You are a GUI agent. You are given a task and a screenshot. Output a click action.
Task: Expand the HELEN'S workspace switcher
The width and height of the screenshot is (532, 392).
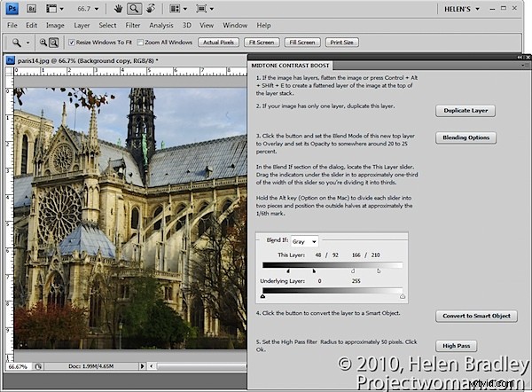tap(462, 9)
